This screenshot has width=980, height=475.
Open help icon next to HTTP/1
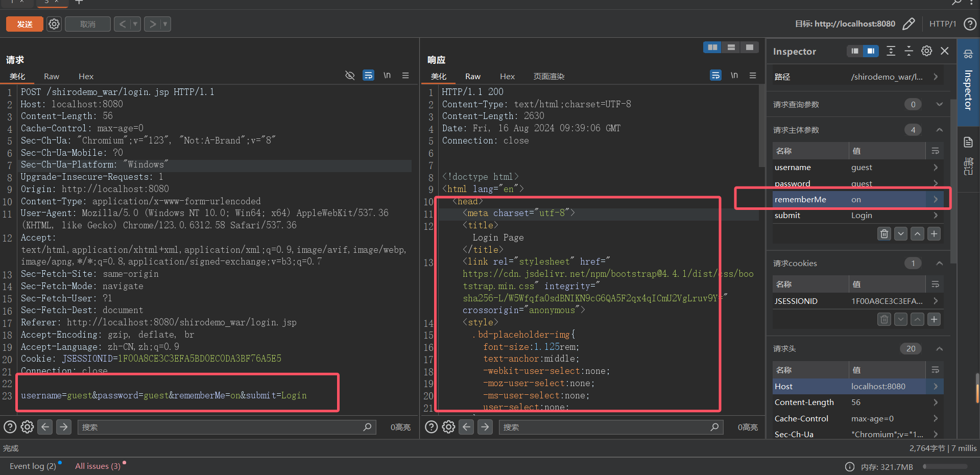pyautogui.click(x=969, y=24)
